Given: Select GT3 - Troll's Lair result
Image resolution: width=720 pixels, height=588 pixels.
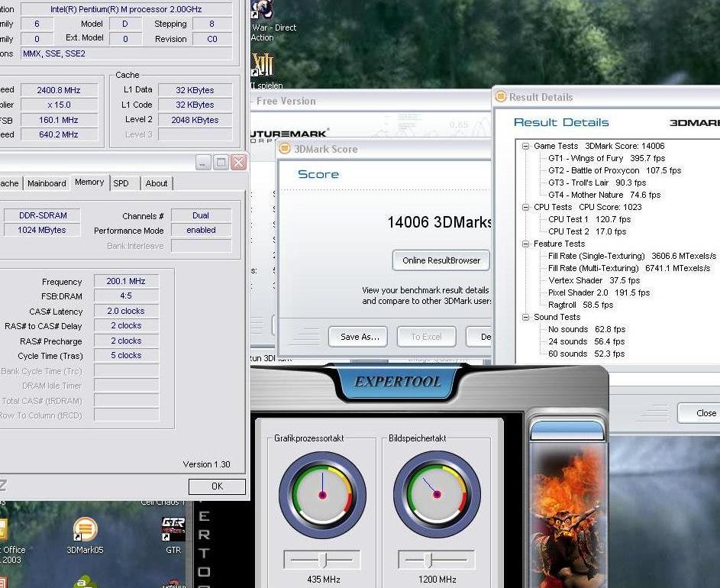Looking at the screenshot, I should coord(597,183).
